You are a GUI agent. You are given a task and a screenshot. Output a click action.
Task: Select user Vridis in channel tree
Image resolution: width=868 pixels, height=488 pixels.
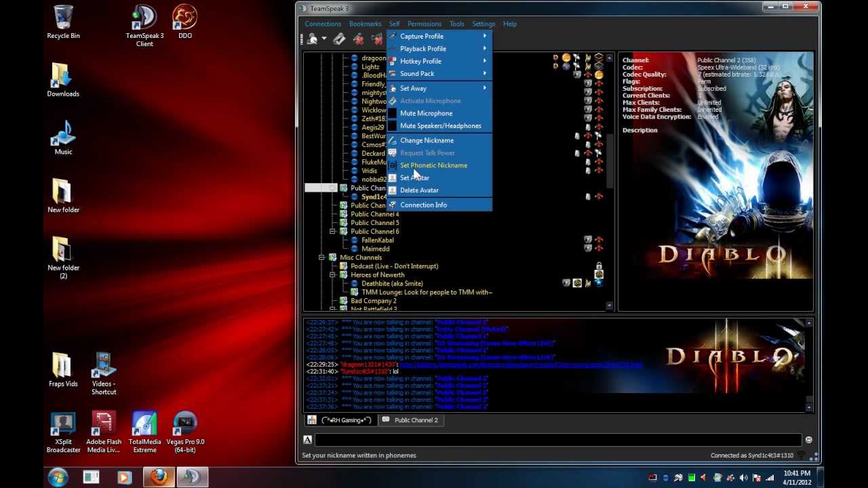[370, 171]
